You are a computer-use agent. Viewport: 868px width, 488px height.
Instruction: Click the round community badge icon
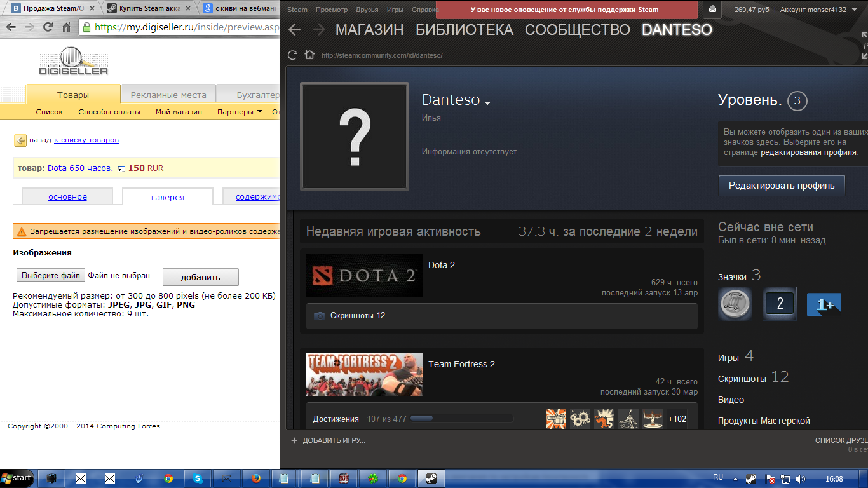(735, 304)
